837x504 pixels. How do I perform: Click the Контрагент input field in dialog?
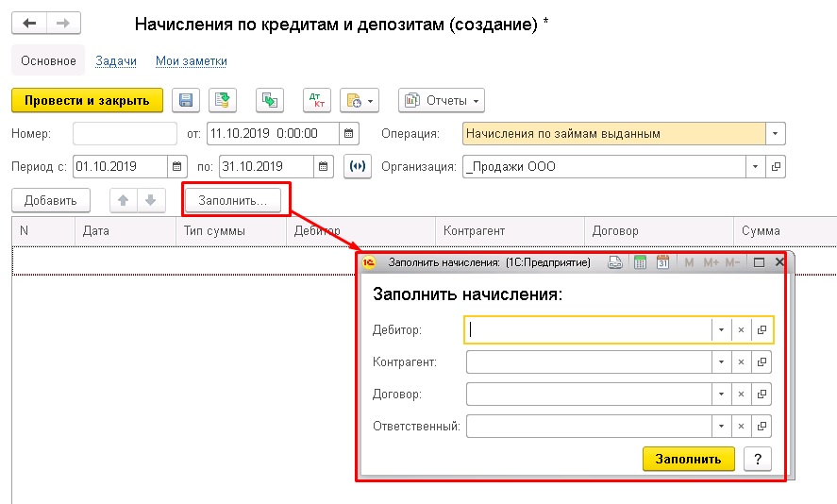pyautogui.click(x=590, y=362)
